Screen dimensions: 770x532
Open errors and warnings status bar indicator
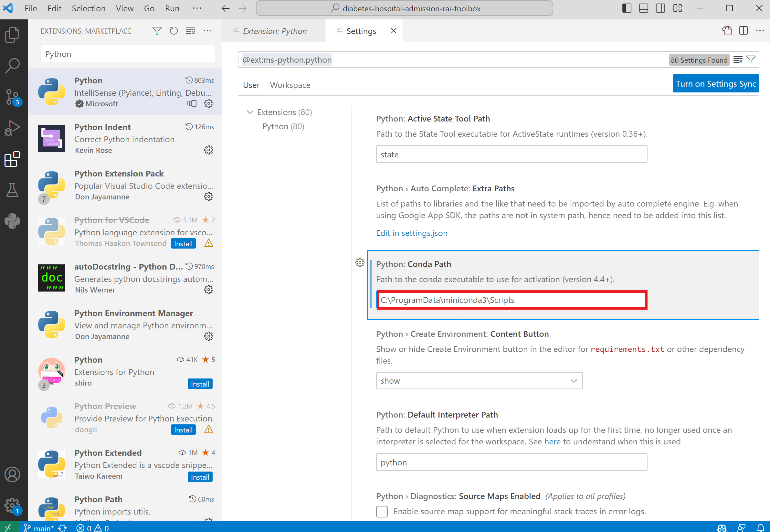coord(93,528)
